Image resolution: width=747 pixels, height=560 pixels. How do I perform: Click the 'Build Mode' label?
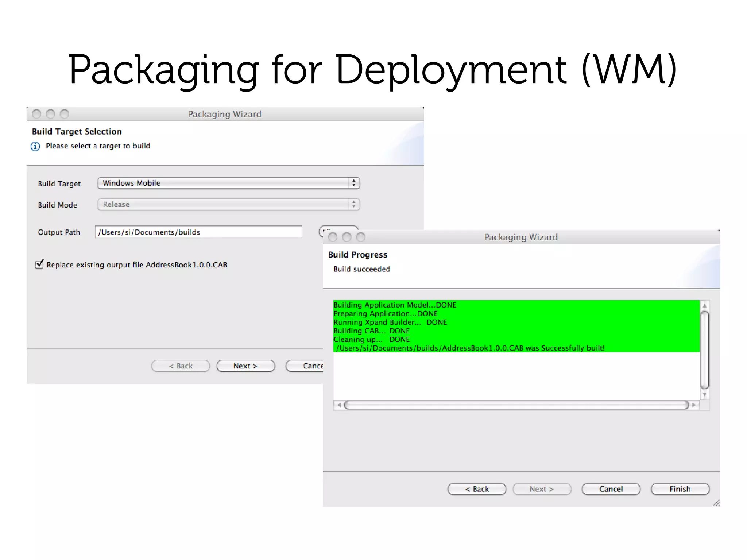(57, 205)
